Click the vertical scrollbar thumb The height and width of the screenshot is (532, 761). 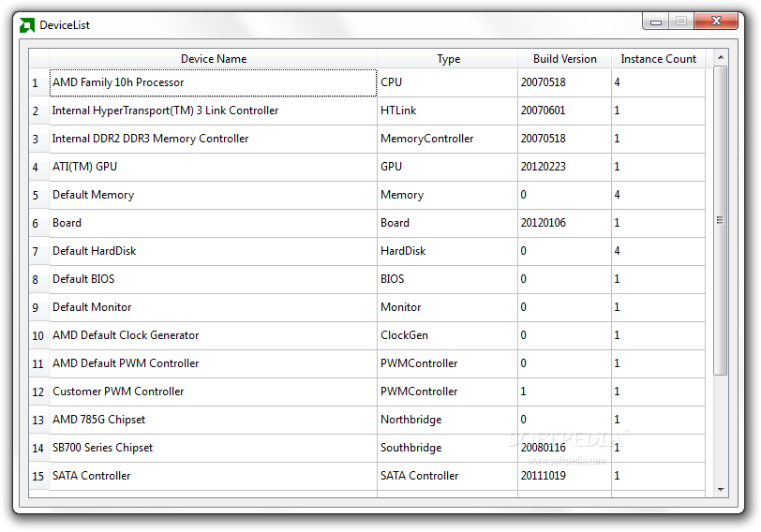pyautogui.click(x=721, y=220)
